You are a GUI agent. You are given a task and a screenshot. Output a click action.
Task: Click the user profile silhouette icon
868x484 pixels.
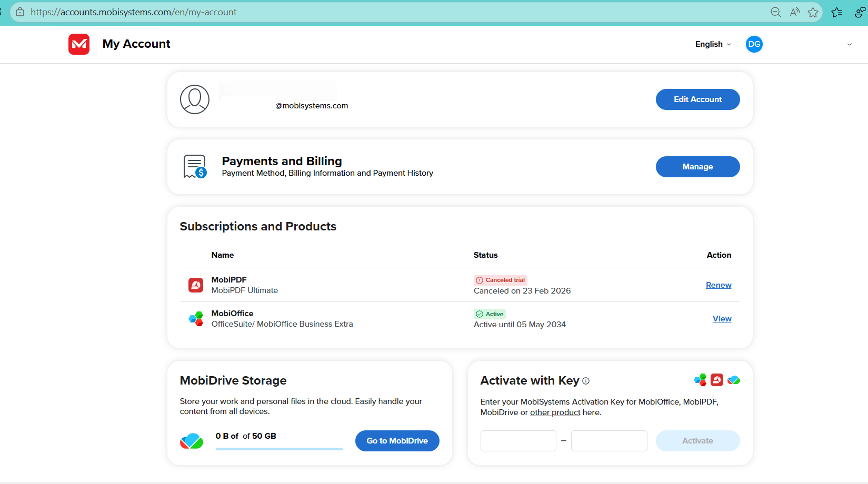click(195, 99)
